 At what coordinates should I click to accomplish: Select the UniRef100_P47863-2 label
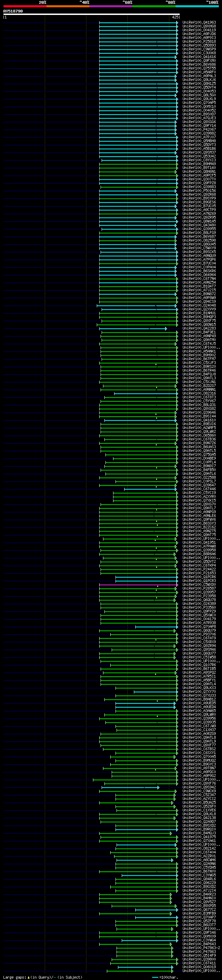(x=202, y=948)
